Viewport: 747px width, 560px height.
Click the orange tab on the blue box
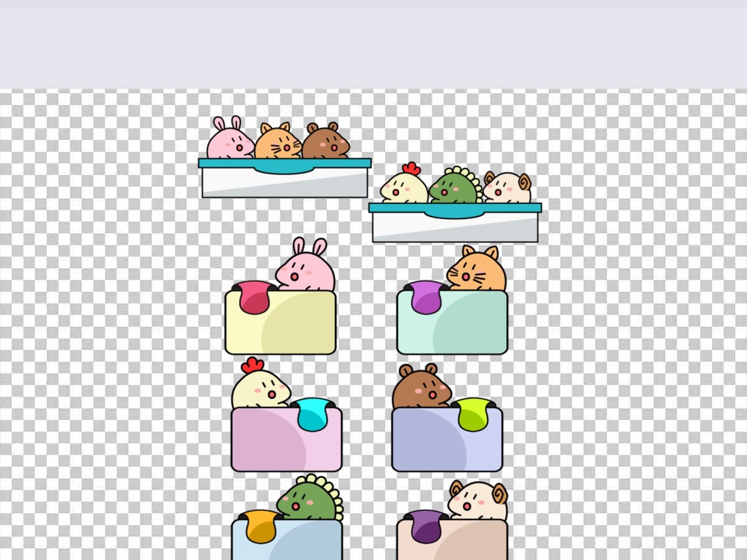pyautogui.click(x=261, y=526)
